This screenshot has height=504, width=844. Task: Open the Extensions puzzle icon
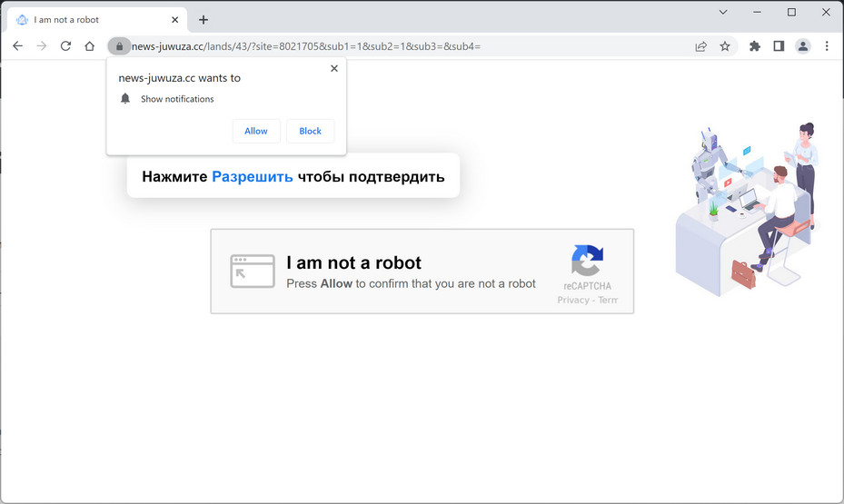(755, 46)
